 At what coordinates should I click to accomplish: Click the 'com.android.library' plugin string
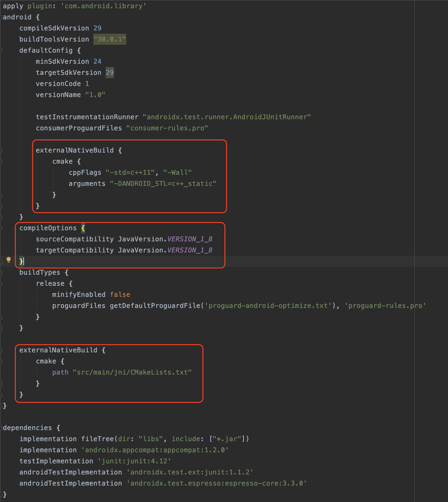coord(103,6)
